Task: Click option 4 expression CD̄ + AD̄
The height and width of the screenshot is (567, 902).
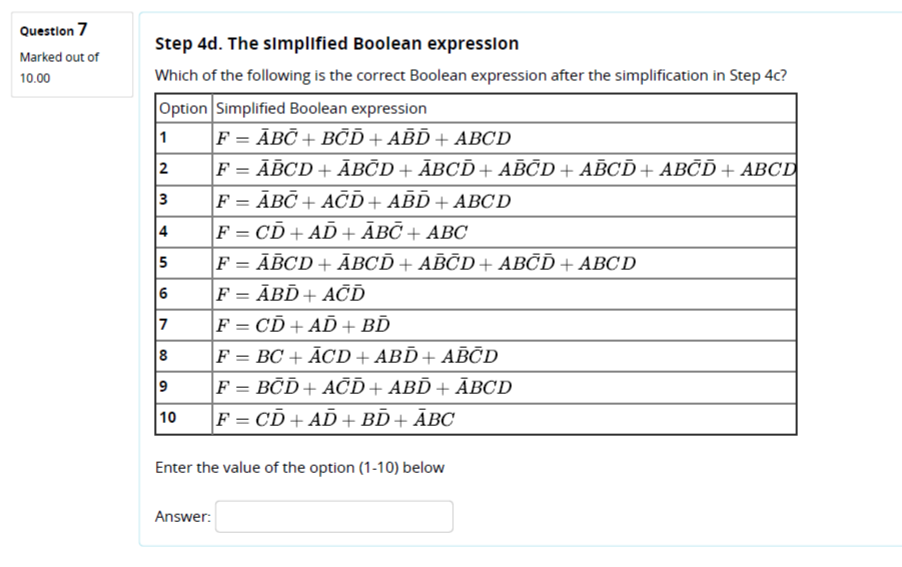Action: pos(342,232)
